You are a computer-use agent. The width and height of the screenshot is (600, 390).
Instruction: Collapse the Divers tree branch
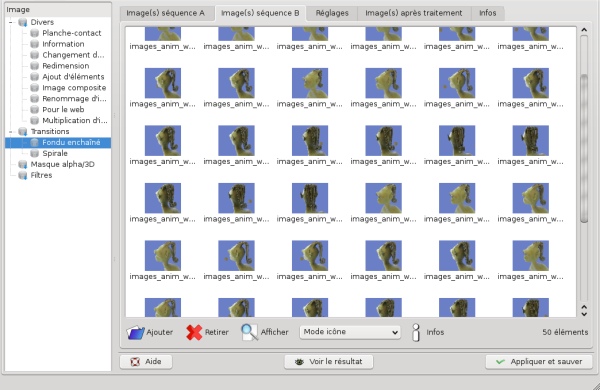click(x=11, y=22)
